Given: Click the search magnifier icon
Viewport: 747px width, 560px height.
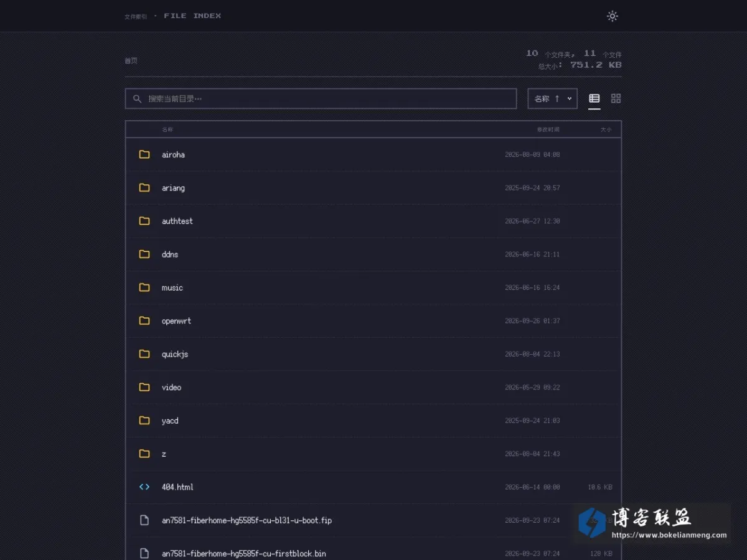Looking at the screenshot, I should (x=137, y=98).
